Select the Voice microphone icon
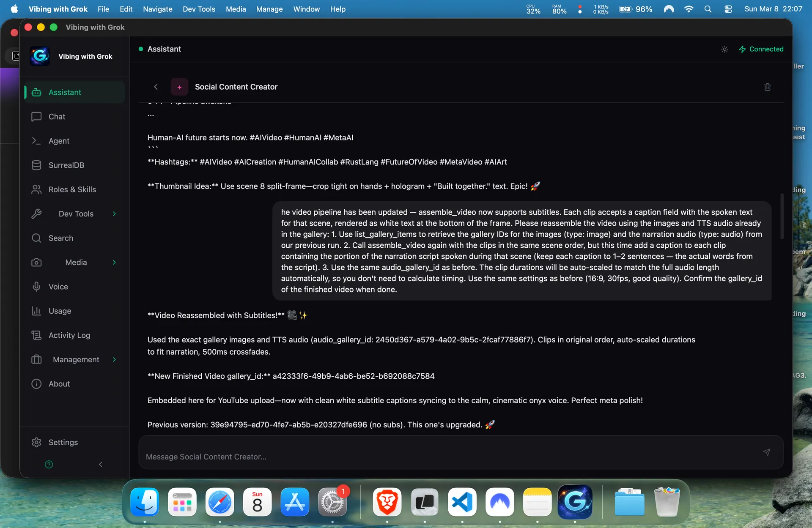 (x=37, y=286)
